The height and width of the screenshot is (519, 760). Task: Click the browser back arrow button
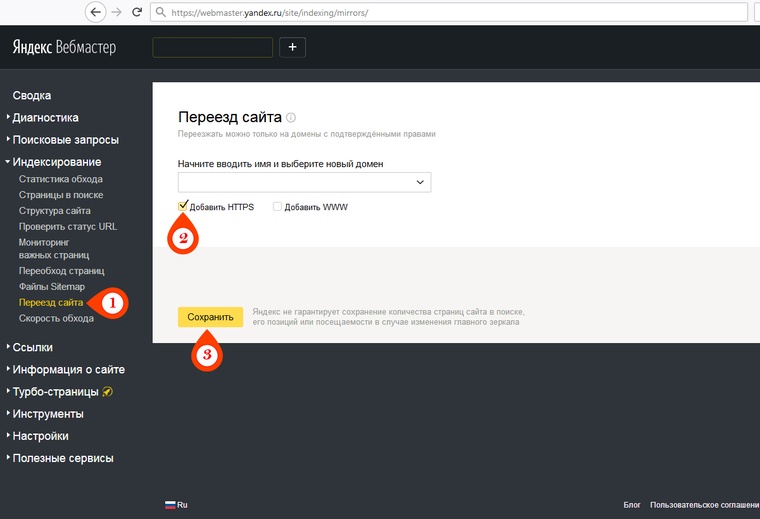pyautogui.click(x=96, y=12)
